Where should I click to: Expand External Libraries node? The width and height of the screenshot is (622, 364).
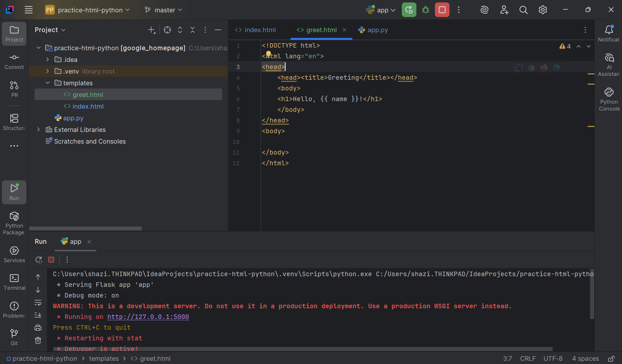click(39, 130)
